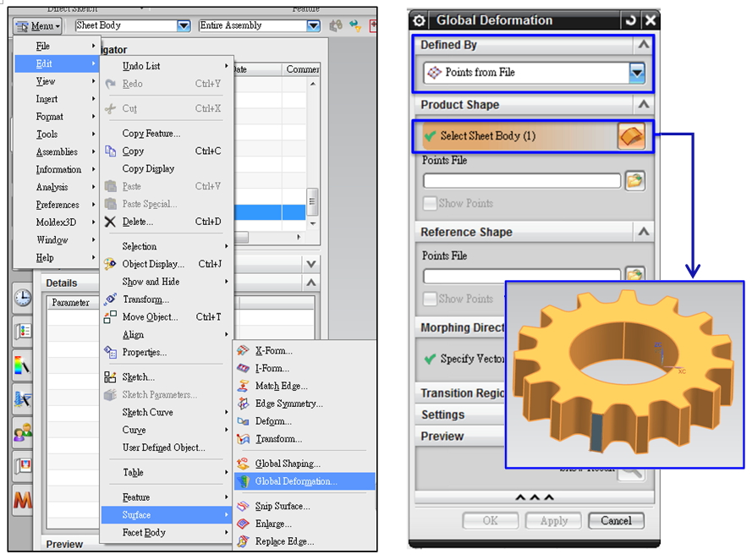Click the Menu button
The width and height of the screenshot is (752, 560).
pyautogui.click(x=38, y=26)
